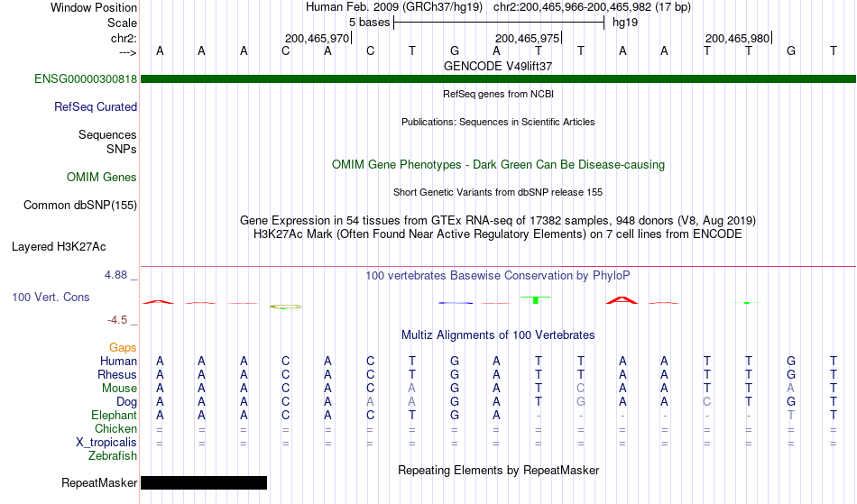Viewport: 857px width, 504px height.
Task: Click the yellow C conservation logo
Action: click(285, 307)
